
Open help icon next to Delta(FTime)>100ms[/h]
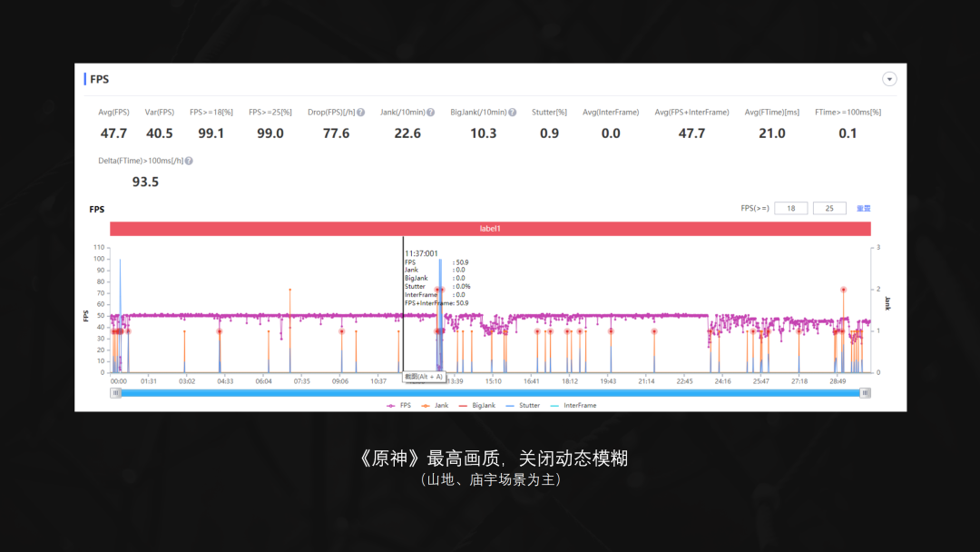tap(189, 161)
